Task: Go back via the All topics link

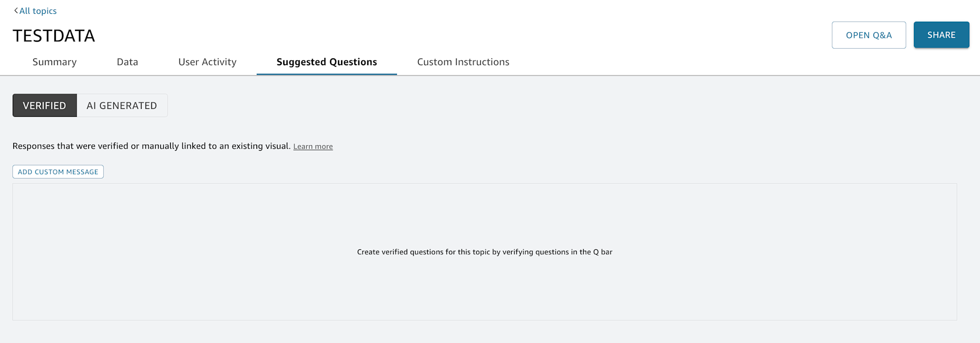Action: coord(35,11)
